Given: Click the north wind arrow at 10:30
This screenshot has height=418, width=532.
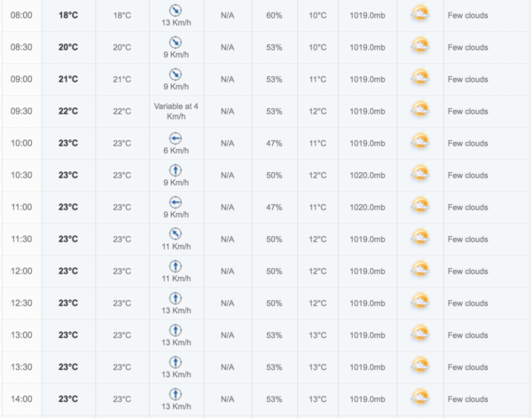Looking at the screenshot, I should [176, 170].
